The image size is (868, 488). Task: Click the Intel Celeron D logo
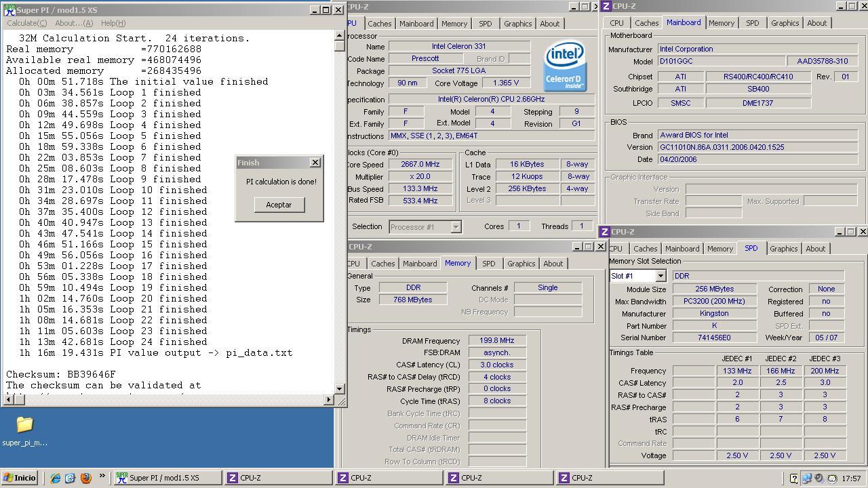(x=565, y=66)
